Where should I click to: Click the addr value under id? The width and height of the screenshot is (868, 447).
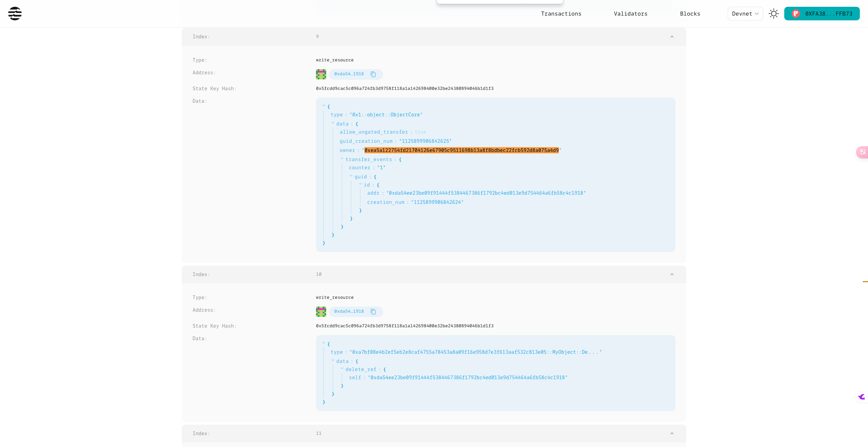[486, 193]
